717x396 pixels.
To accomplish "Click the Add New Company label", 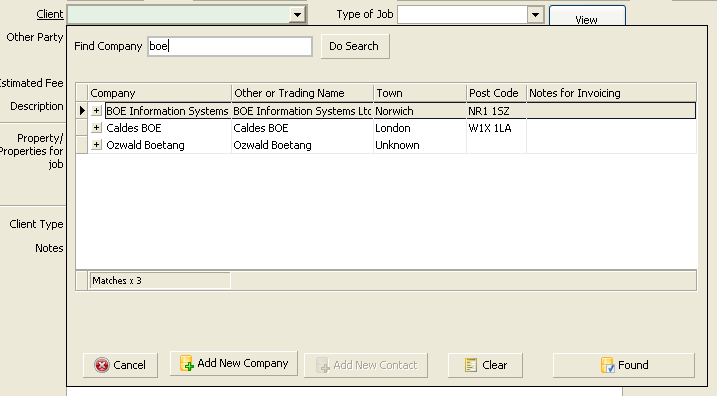I will [243, 363].
